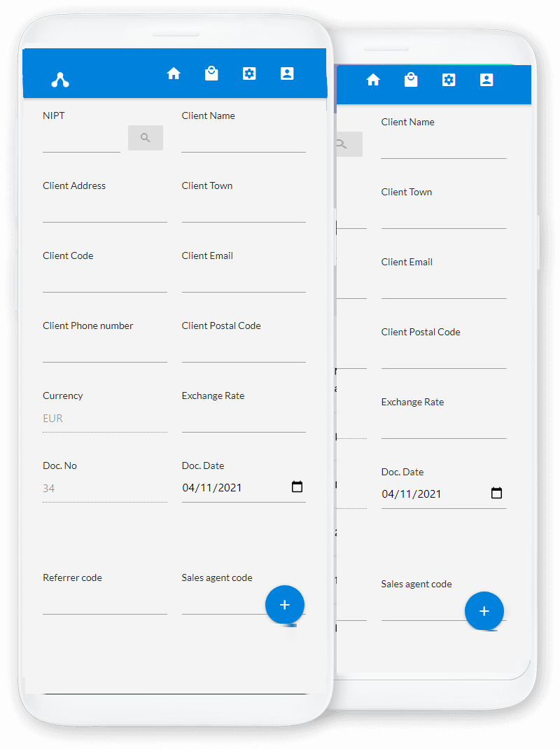Click the NIPT search magnifier button
This screenshot has width=560, height=749.
click(146, 138)
